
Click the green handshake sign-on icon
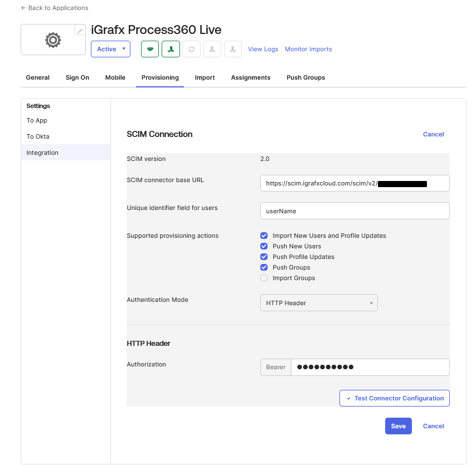pyautogui.click(x=150, y=49)
